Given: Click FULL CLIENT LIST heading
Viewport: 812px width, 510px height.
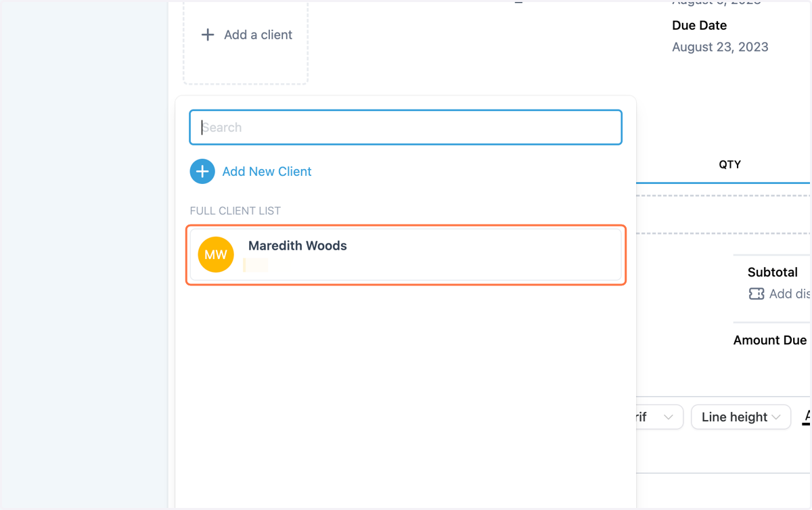Looking at the screenshot, I should (x=235, y=211).
